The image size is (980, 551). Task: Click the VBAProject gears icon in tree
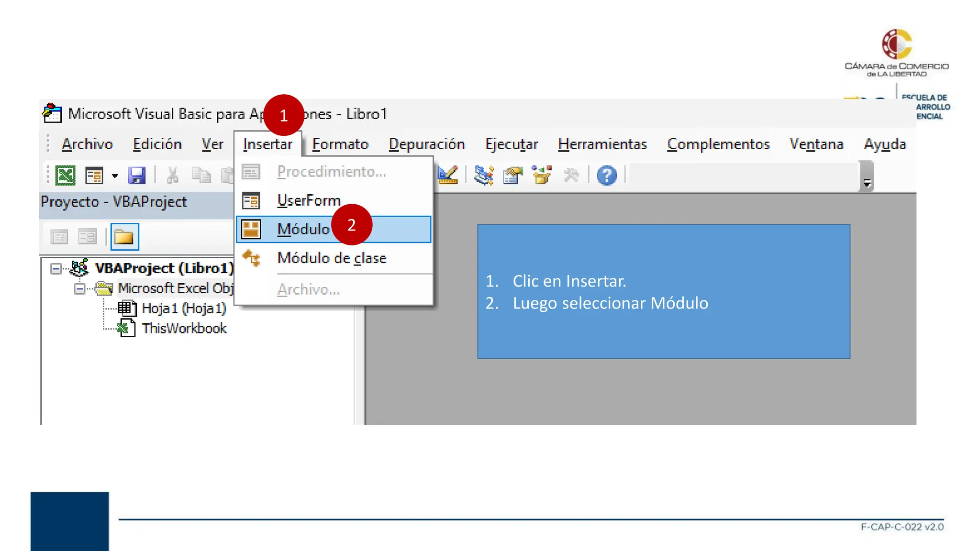(79, 268)
